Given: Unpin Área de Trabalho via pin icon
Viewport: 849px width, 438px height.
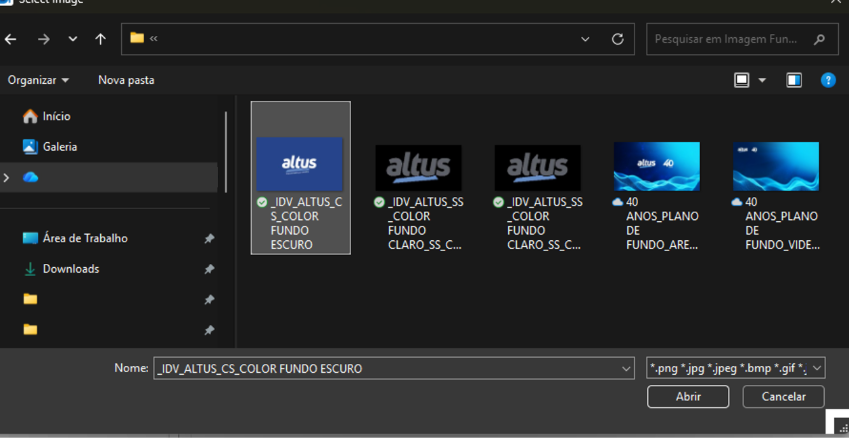Looking at the screenshot, I should tap(209, 239).
